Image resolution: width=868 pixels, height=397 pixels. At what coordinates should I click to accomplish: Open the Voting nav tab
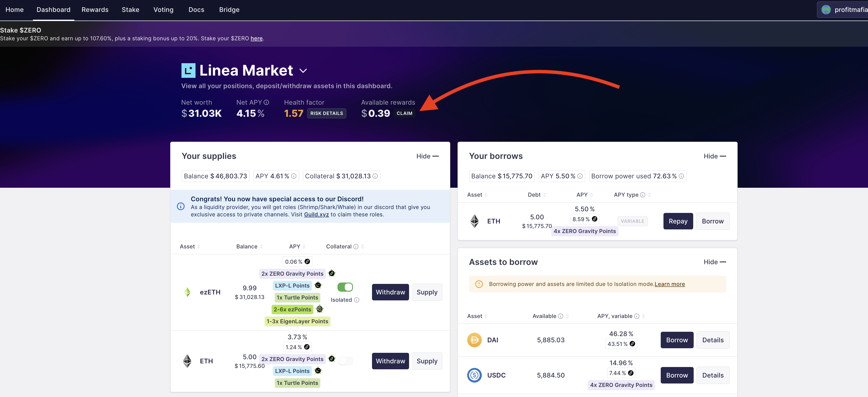click(x=163, y=10)
